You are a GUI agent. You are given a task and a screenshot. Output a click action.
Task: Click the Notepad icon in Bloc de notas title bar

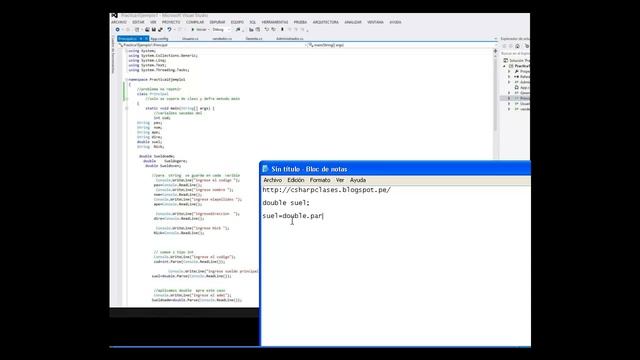(265, 169)
